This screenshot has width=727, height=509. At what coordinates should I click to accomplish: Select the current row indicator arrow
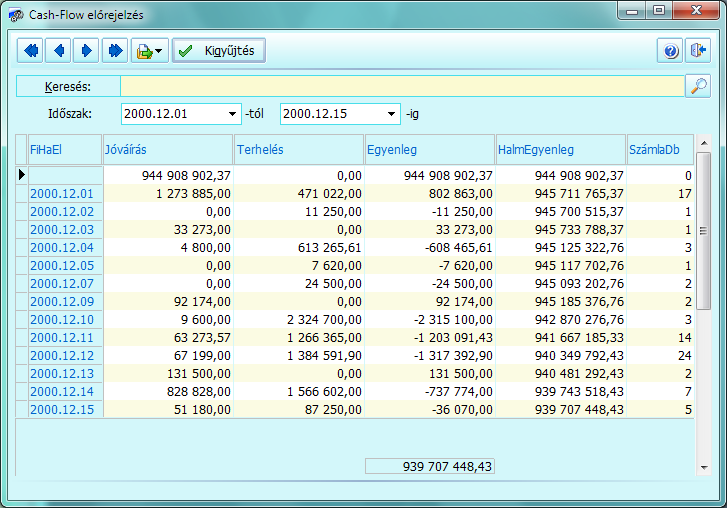tap(21, 175)
